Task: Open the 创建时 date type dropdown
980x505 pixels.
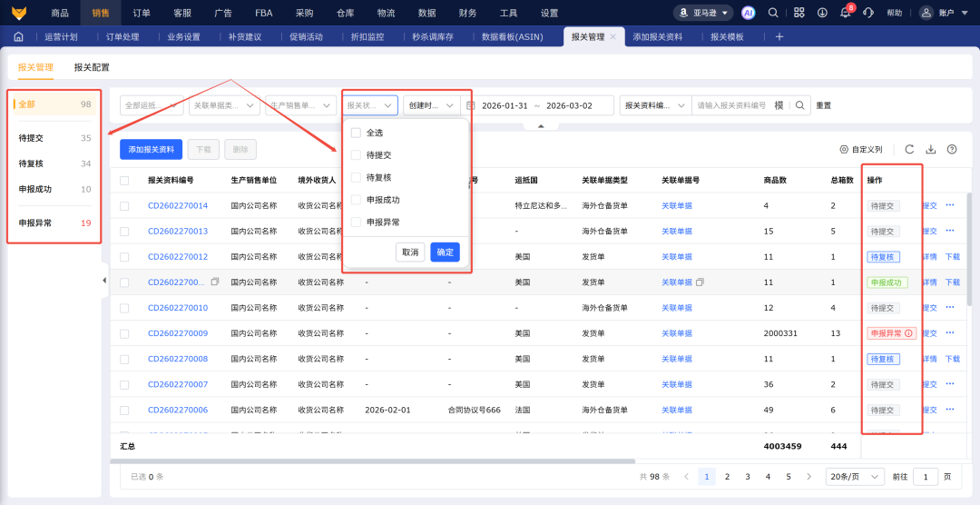Action: point(431,105)
